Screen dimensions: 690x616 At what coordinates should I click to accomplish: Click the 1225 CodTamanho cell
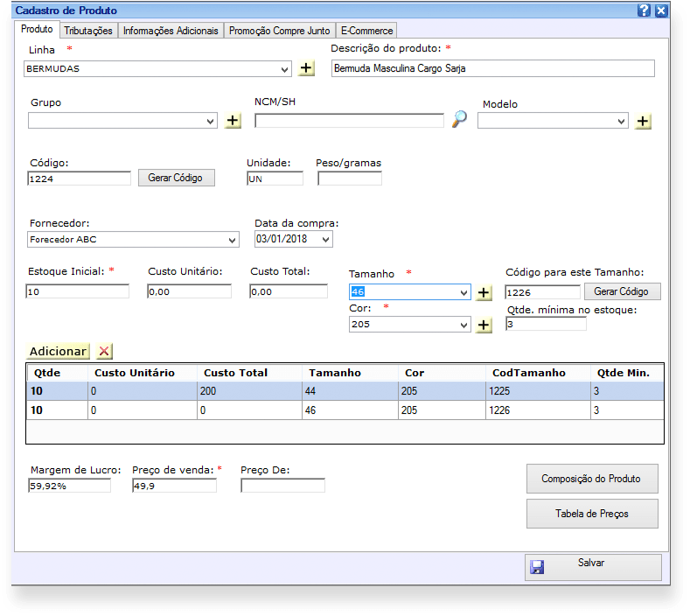point(538,391)
